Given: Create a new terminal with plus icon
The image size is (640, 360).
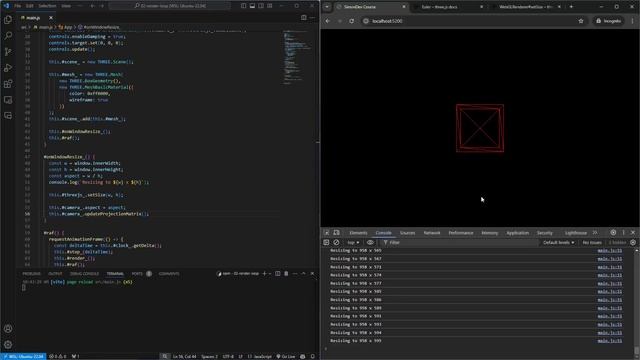Looking at the screenshot, I should pos(264,273).
